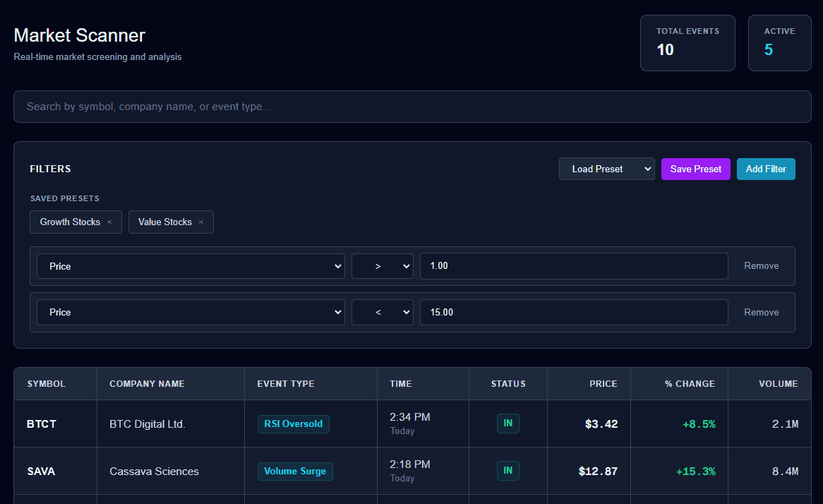Open the less-than operator dropdown
Viewport: 823px width, 504px height.
click(x=382, y=313)
